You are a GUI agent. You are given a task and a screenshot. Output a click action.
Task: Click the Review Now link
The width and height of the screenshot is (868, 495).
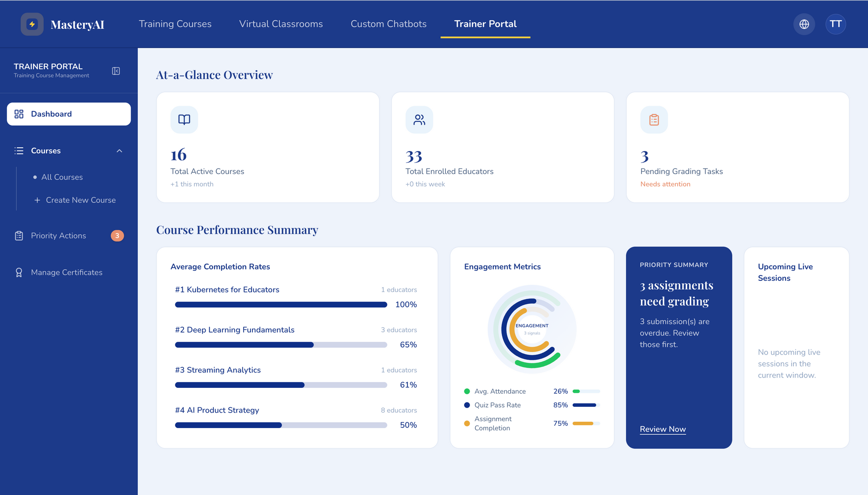pos(662,429)
